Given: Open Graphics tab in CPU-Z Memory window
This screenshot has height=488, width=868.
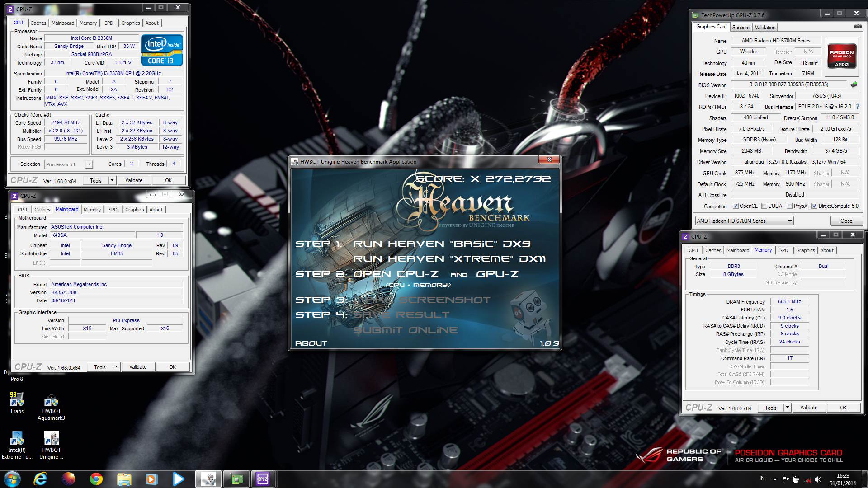Looking at the screenshot, I should tap(805, 250).
